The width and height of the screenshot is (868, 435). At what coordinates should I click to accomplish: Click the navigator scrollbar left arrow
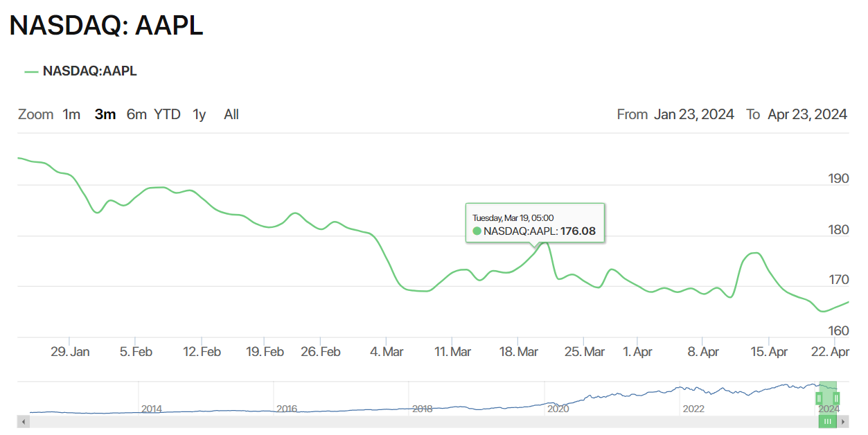click(x=24, y=421)
